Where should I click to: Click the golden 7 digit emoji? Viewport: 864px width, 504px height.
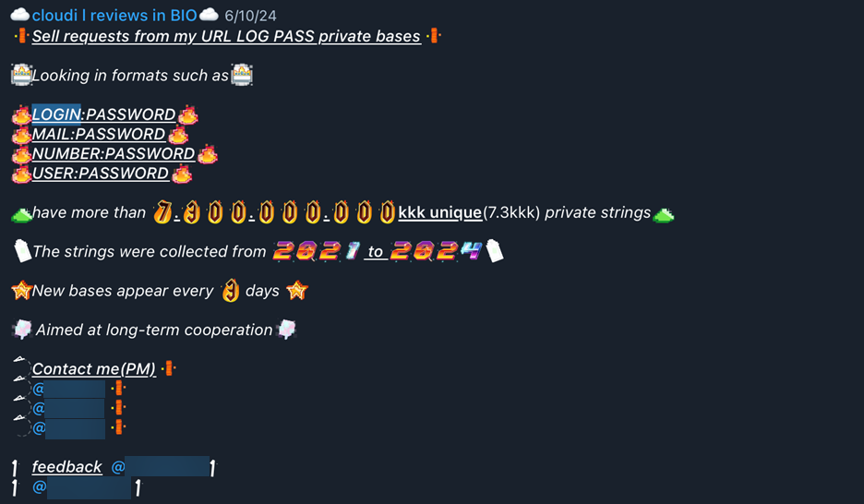[162, 212]
